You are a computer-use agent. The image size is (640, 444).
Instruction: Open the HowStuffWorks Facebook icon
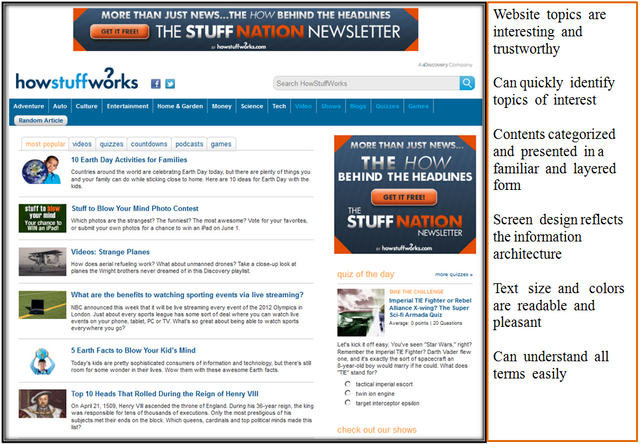click(156, 84)
